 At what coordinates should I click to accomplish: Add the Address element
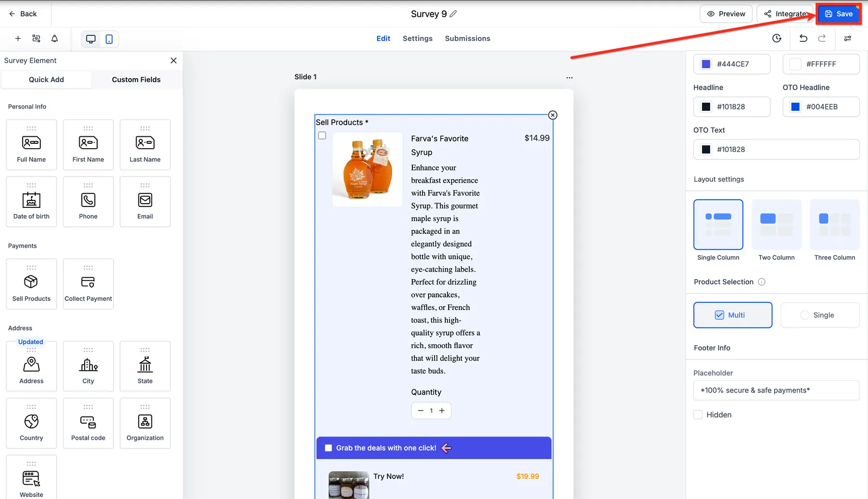[x=31, y=367]
